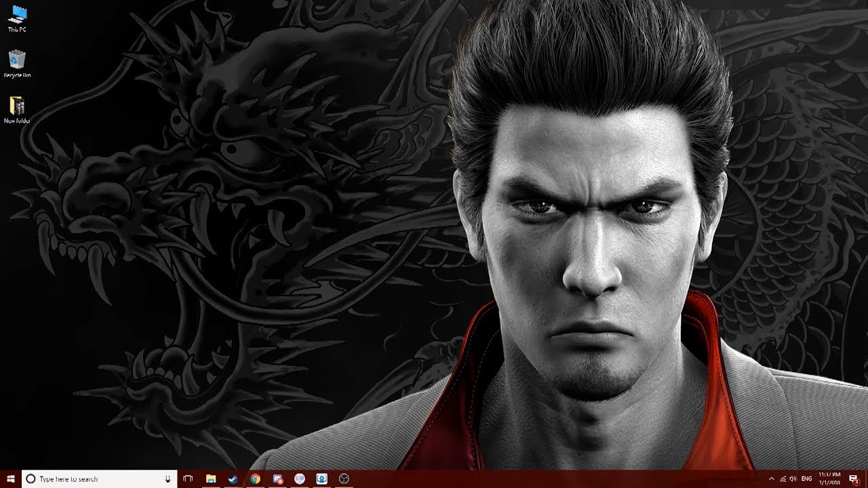Open the round pink taskbar app icon
Image resolution: width=868 pixels, height=488 pixels.
tap(300, 479)
